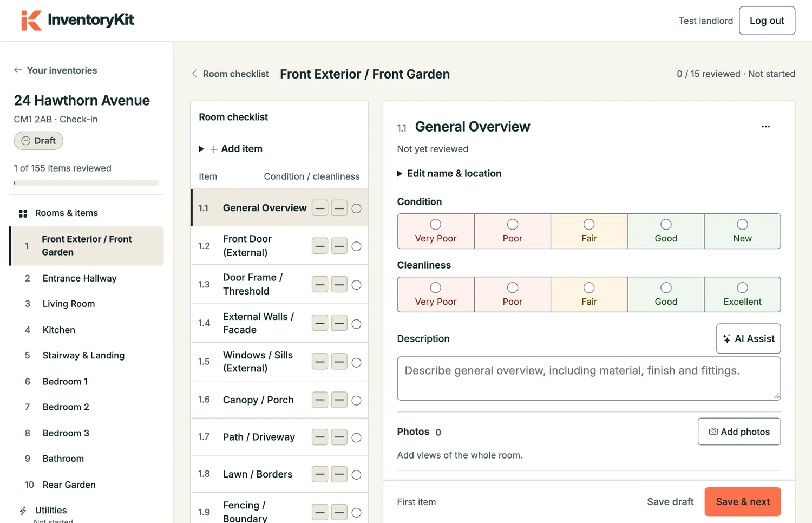Click the first dash box on the General Overview row
This screenshot has width=812, height=523.
pyautogui.click(x=320, y=208)
